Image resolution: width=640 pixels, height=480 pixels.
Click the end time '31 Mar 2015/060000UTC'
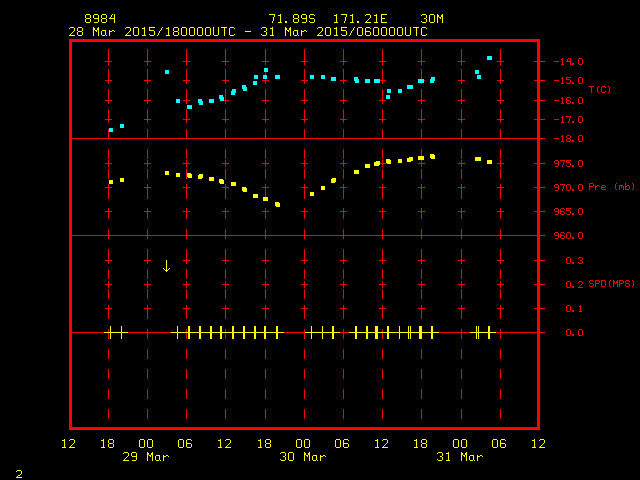point(344,32)
